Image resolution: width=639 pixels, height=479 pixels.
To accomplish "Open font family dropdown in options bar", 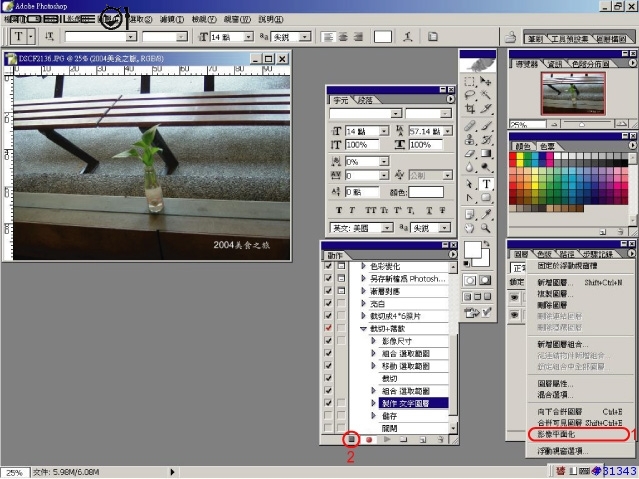I will (130, 37).
